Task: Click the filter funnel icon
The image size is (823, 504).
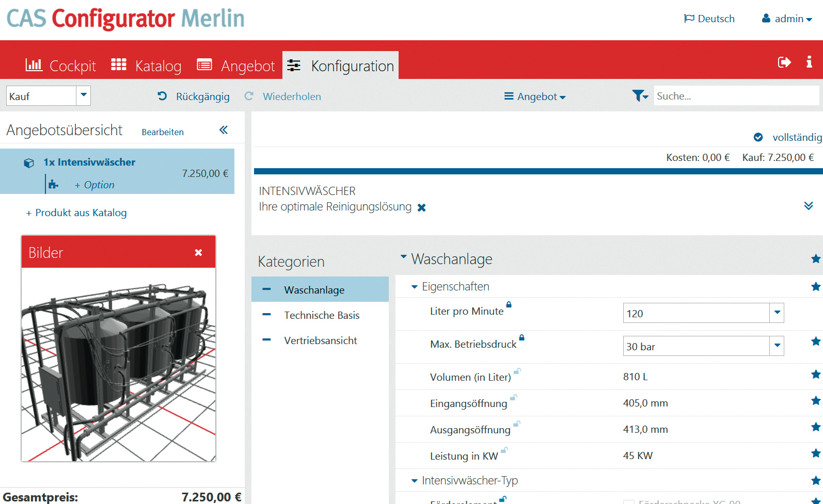Action: click(x=640, y=96)
